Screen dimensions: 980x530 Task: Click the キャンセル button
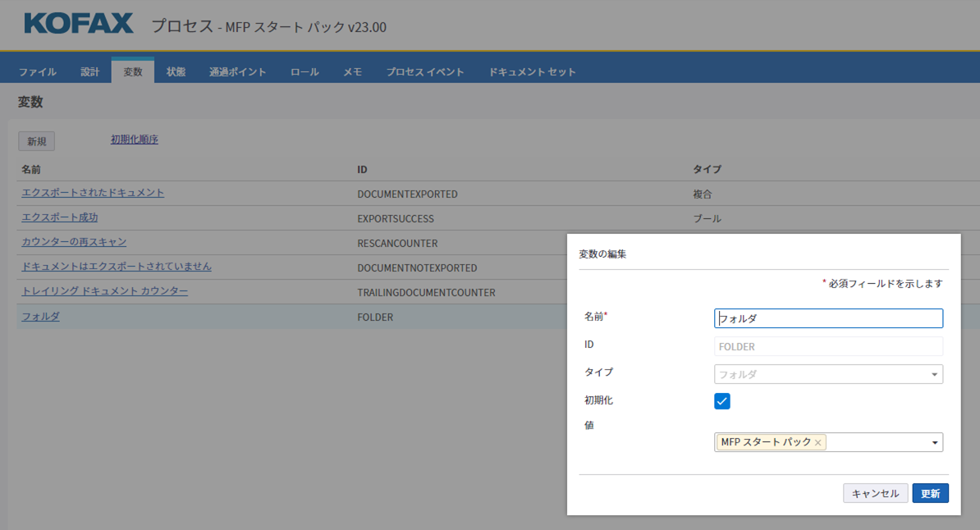[x=875, y=494]
